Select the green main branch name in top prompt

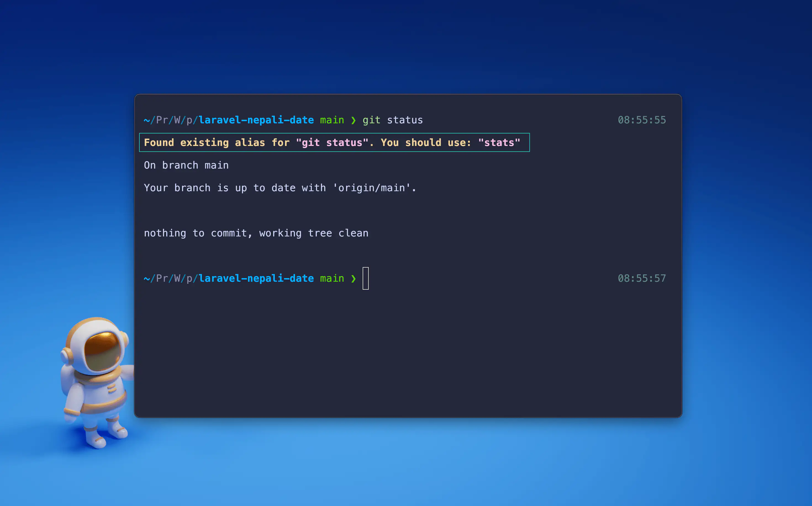[x=331, y=120]
